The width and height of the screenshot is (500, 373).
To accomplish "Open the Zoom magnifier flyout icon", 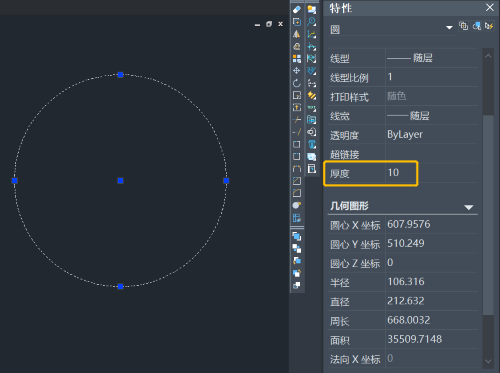I will (x=312, y=22).
